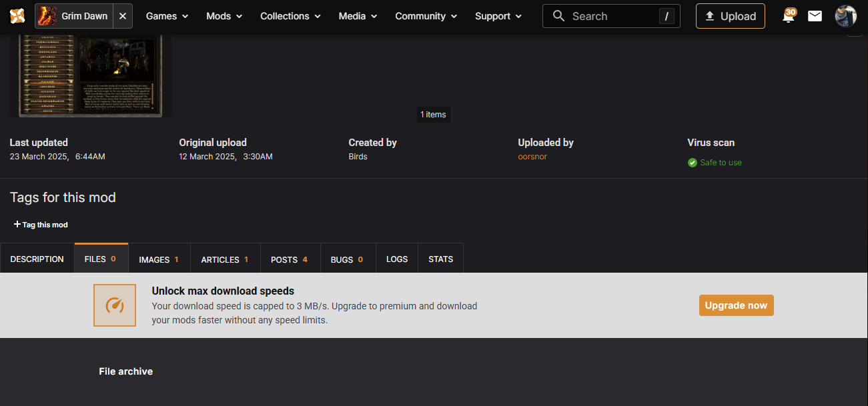Click the speedometer download speed icon
This screenshot has width=868, height=406.
click(115, 305)
